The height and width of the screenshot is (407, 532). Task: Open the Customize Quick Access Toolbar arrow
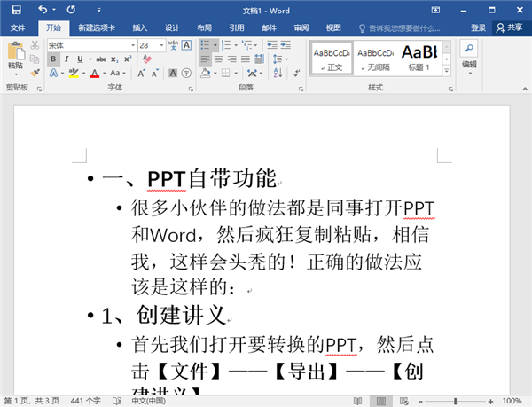(x=98, y=10)
